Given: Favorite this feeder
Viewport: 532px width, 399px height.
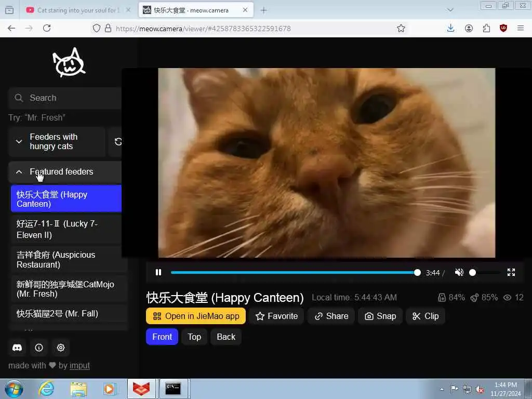Looking at the screenshot, I should [x=276, y=316].
